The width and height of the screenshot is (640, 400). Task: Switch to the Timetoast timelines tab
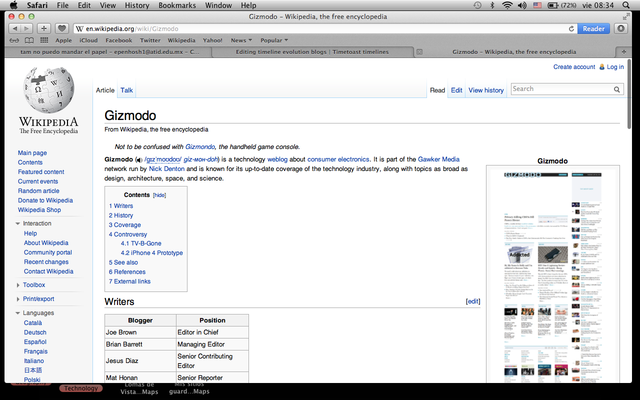[312, 52]
